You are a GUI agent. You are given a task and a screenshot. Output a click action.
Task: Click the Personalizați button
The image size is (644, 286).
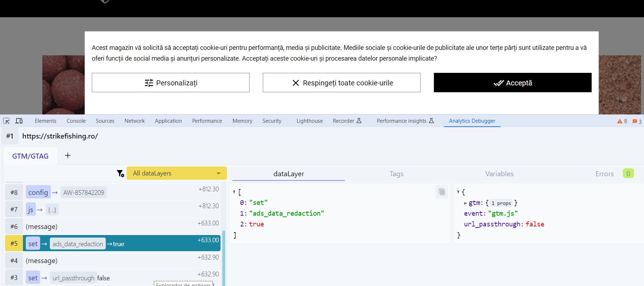(170, 83)
